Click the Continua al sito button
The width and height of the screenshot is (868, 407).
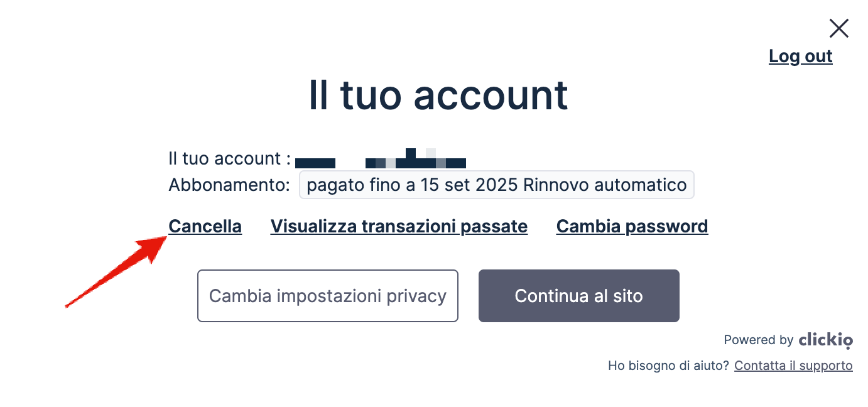(579, 296)
